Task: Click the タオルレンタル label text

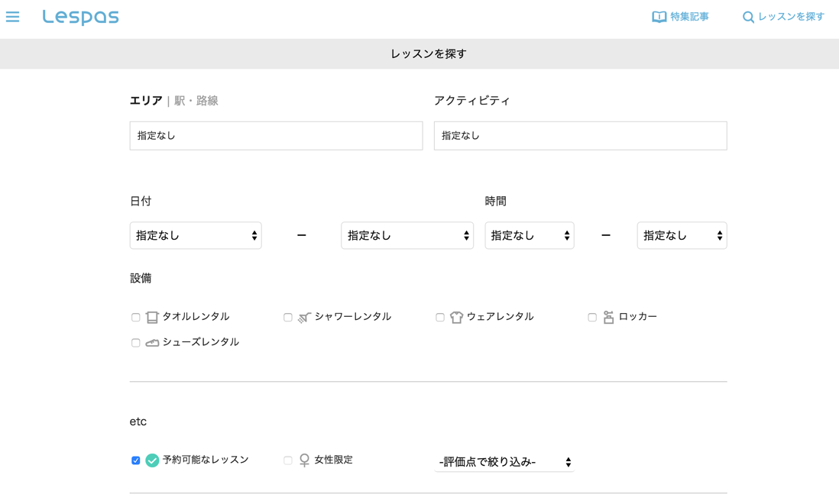Action: tap(196, 316)
